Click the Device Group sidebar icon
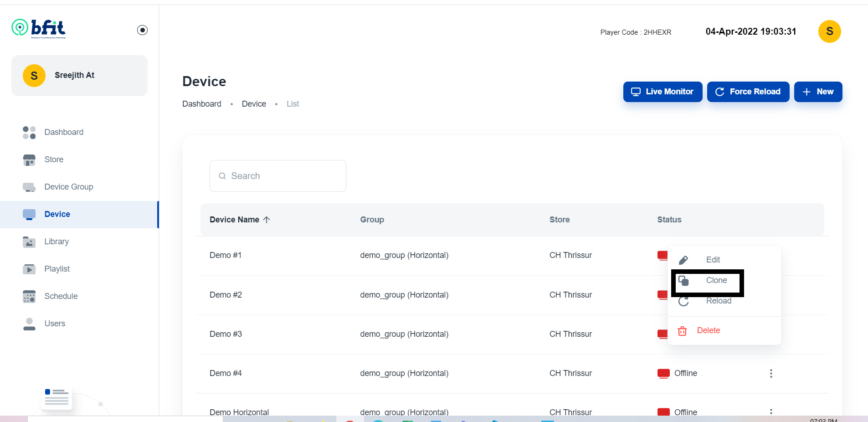 (29, 187)
